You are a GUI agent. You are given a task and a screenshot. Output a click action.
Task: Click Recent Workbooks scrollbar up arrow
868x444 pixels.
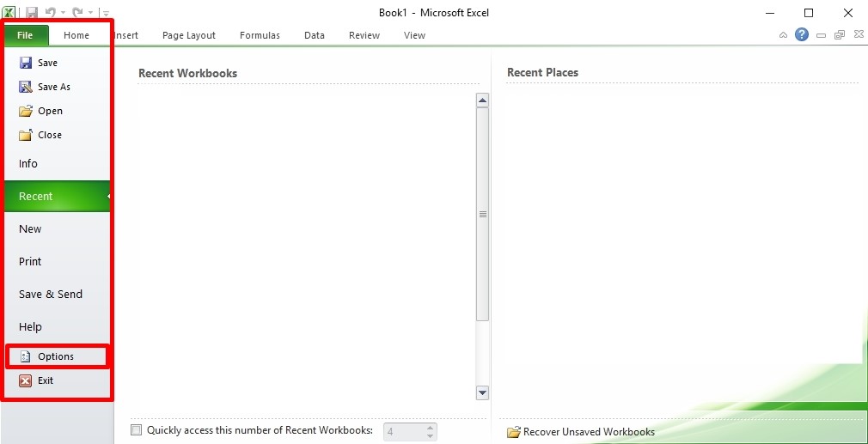483,100
